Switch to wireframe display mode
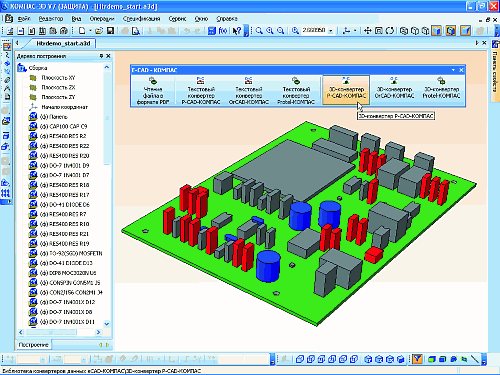Image resolution: width=500 pixels, height=375 pixels. click(404, 31)
